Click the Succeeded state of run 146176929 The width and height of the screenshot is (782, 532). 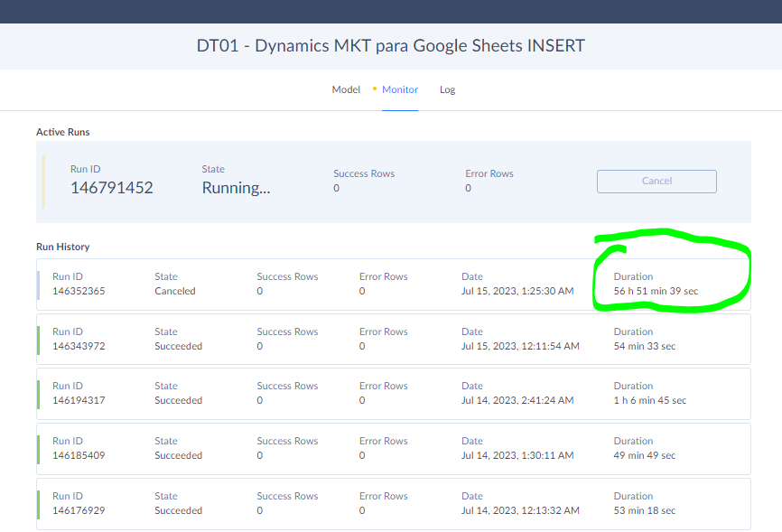(178, 510)
